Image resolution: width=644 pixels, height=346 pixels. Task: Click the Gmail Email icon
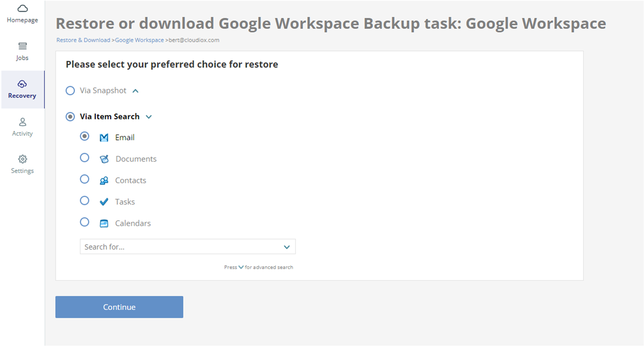tap(104, 138)
